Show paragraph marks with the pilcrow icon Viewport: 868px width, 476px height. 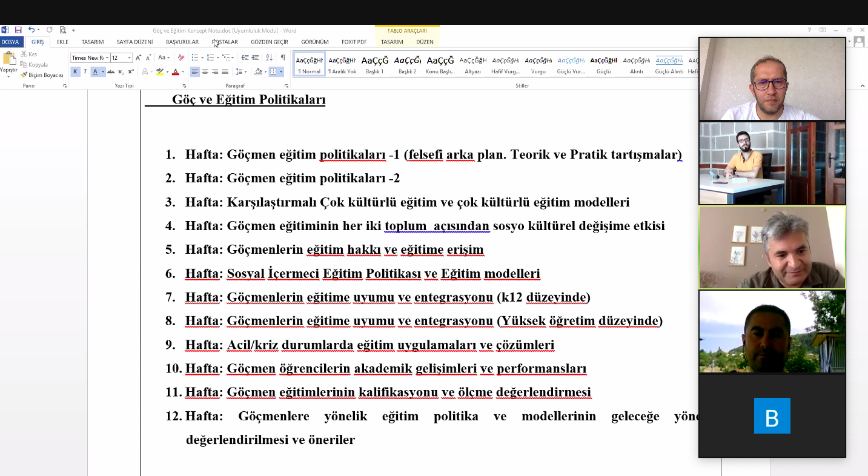(x=283, y=58)
